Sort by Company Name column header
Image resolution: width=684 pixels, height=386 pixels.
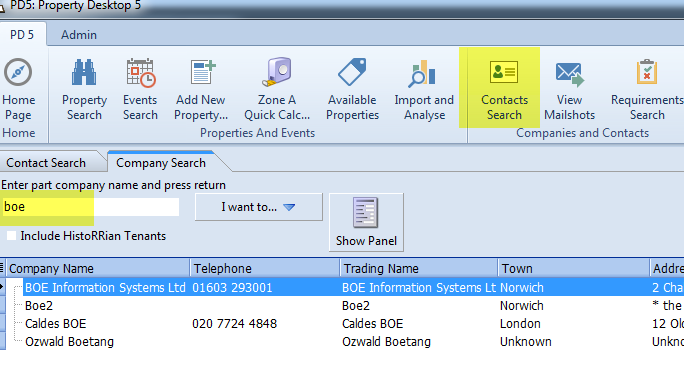(x=98, y=268)
